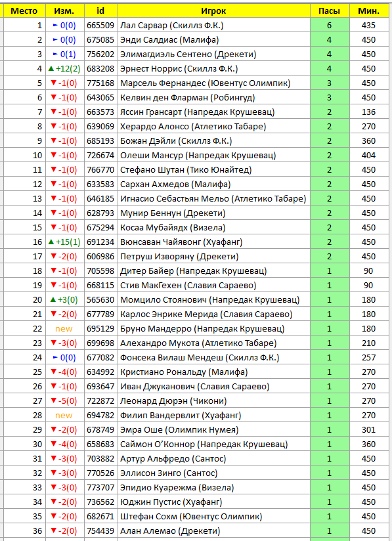Click the green passes cell showing 6

coord(330,25)
